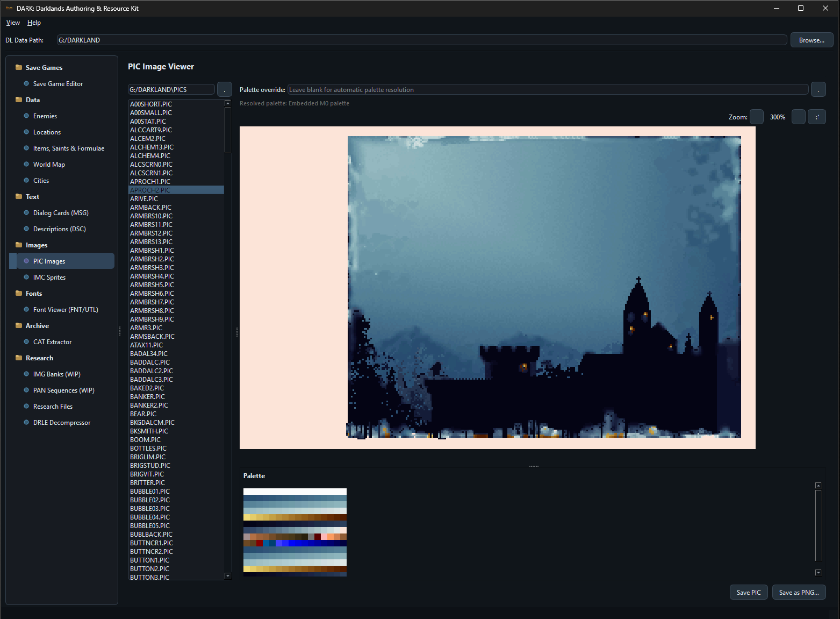Click the browse button beside Palette override field
840x619 pixels.
[x=818, y=89]
